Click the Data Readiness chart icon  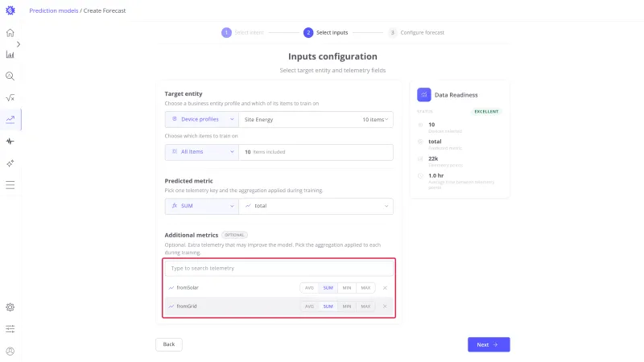(424, 95)
